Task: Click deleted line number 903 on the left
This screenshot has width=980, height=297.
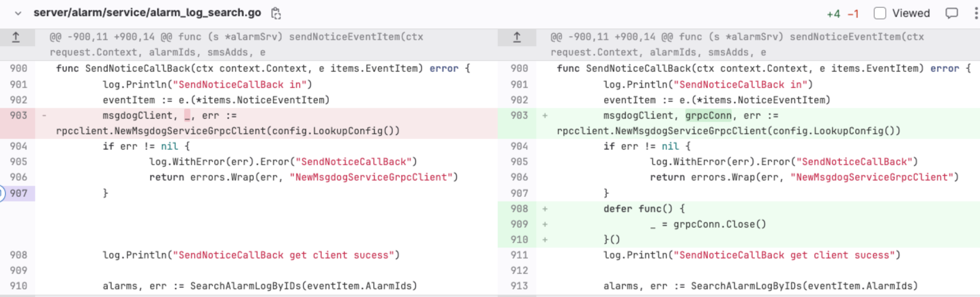Action: (x=19, y=115)
